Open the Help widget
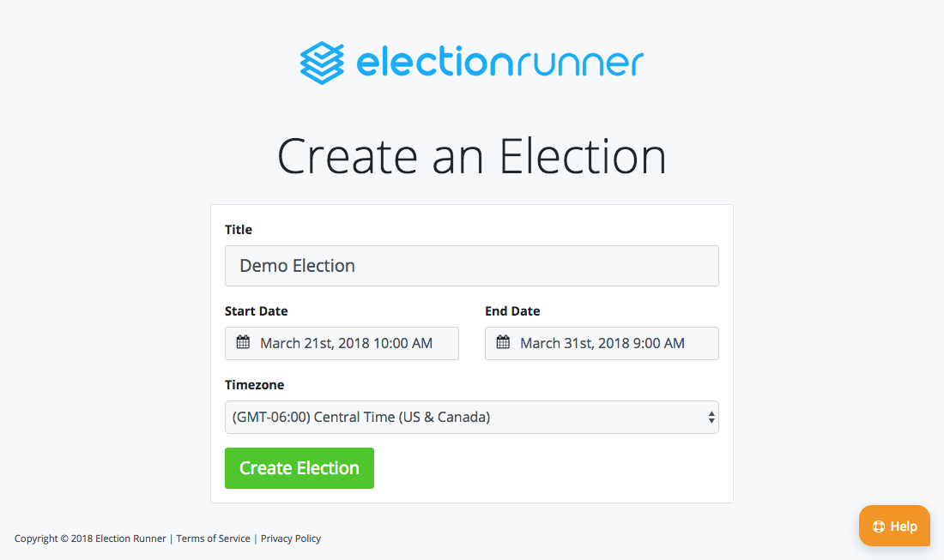Viewport: 944px width, 560px height. (x=894, y=526)
